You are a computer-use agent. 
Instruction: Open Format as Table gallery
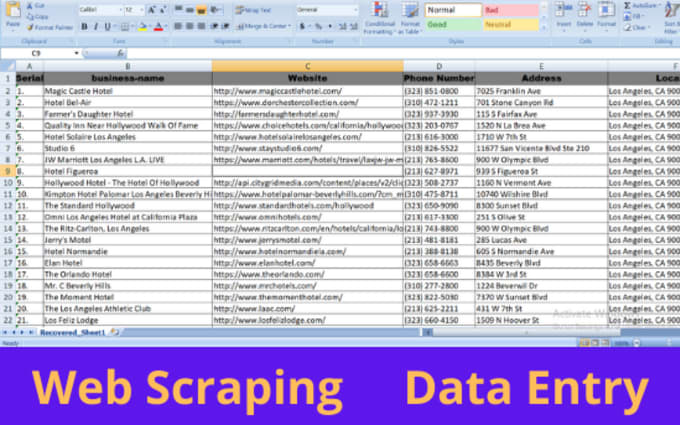click(410, 18)
